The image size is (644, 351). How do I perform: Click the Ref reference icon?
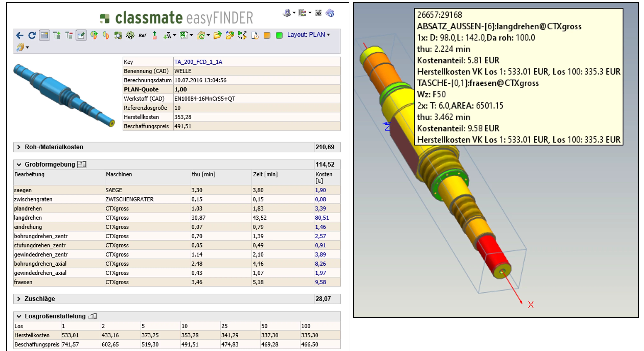(142, 35)
